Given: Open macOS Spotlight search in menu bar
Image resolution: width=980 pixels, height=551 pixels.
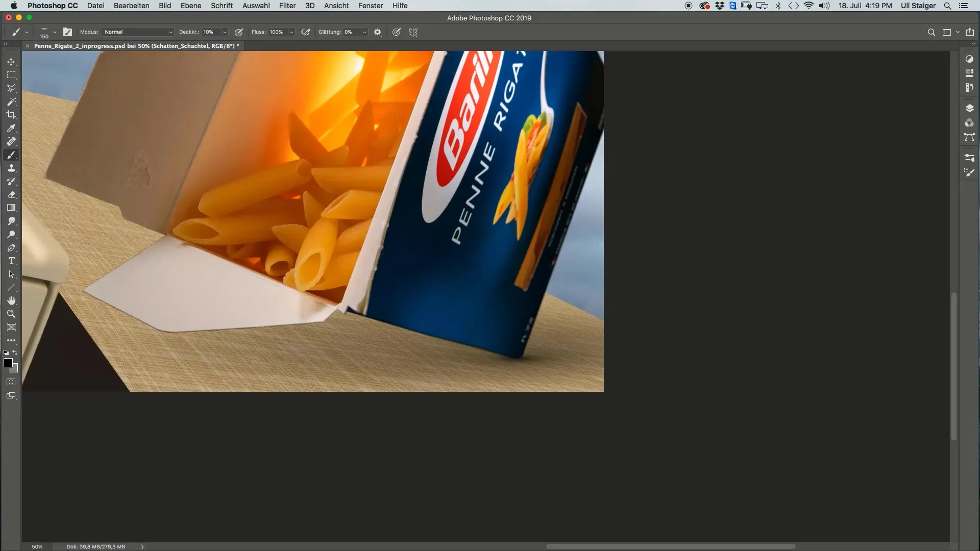Looking at the screenshot, I should (x=947, y=6).
